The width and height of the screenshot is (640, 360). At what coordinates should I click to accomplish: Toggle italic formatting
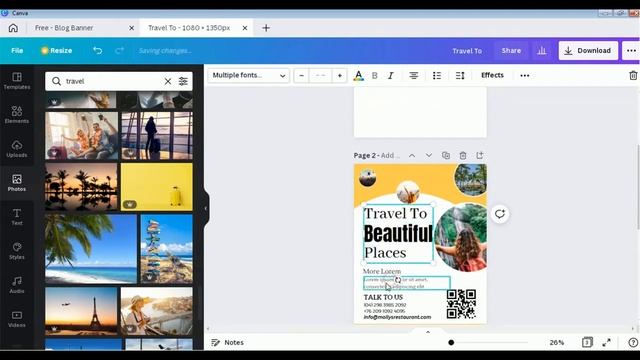click(x=391, y=76)
